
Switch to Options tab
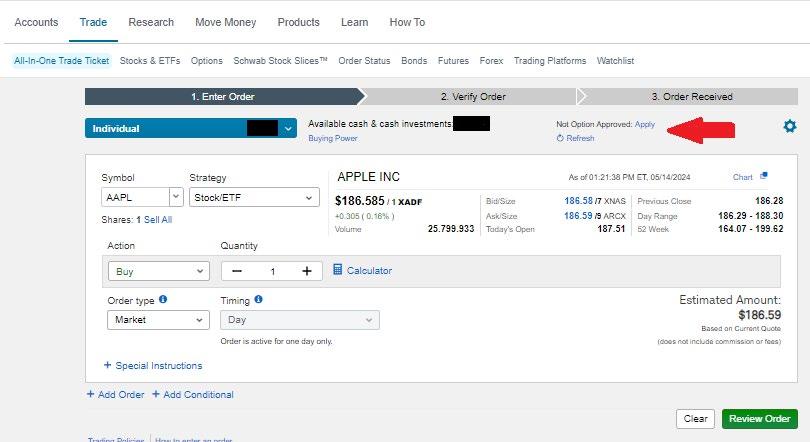click(x=207, y=60)
